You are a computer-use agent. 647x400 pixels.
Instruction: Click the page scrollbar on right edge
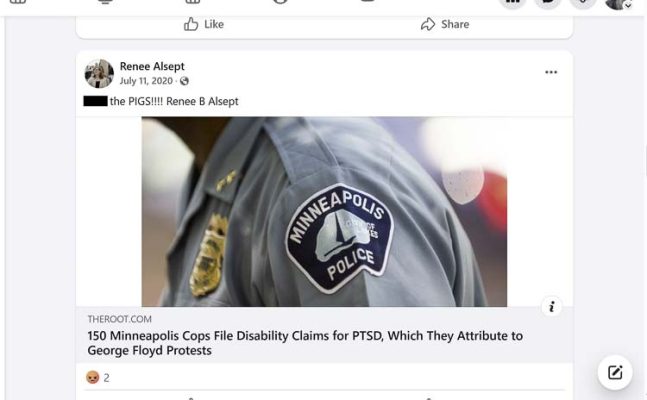point(645,161)
